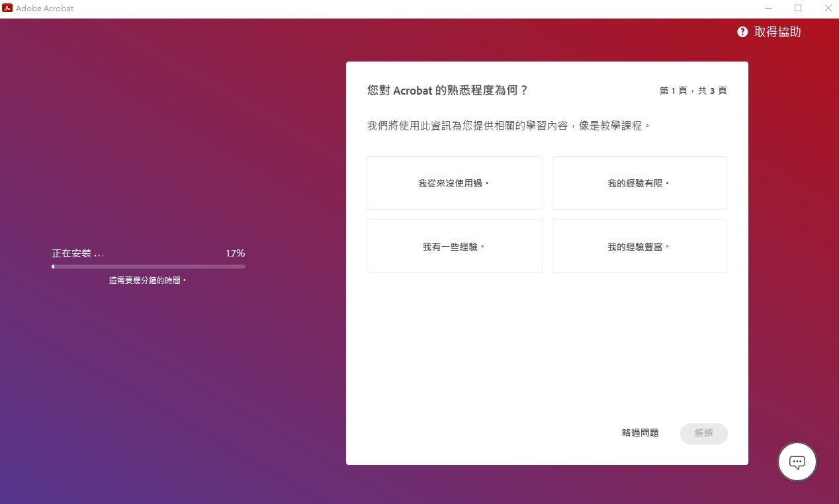Select the 我從來沒使用過 option
The height and width of the screenshot is (504, 839).
(454, 183)
